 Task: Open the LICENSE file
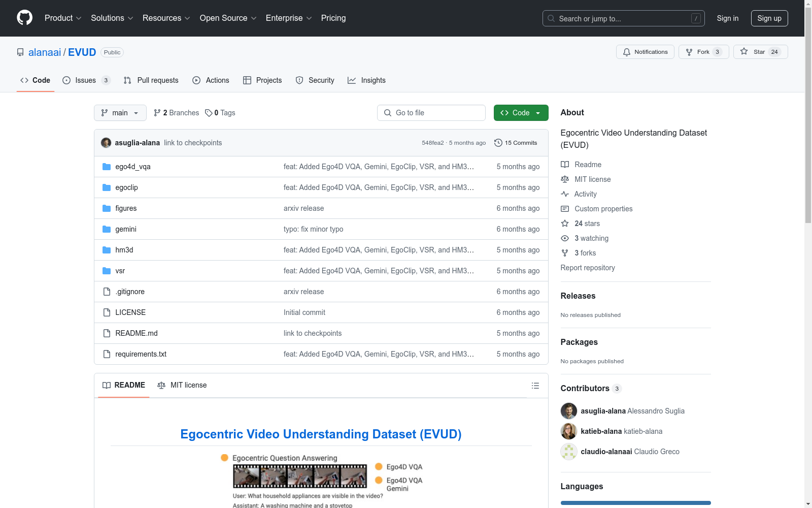tap(130, 312)
